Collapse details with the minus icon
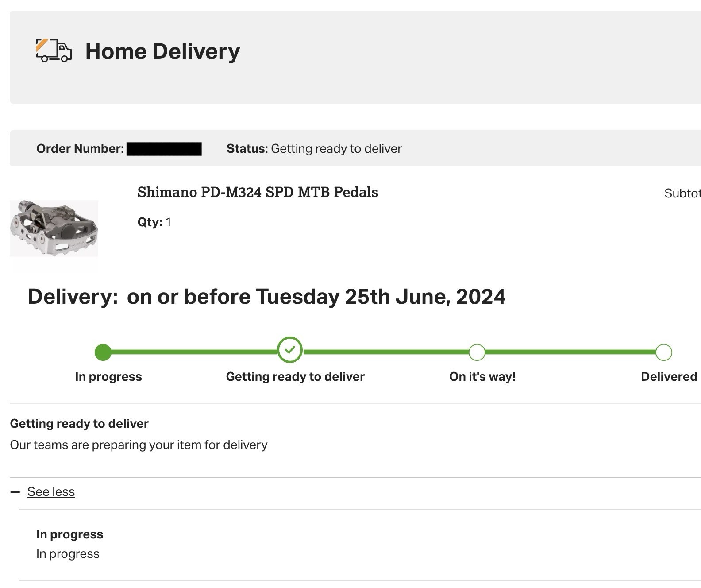 tap(15, 492)
